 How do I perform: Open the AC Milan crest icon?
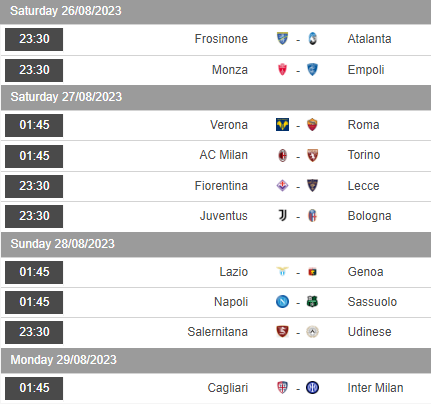pyautogui.click(x=282, y=155)
